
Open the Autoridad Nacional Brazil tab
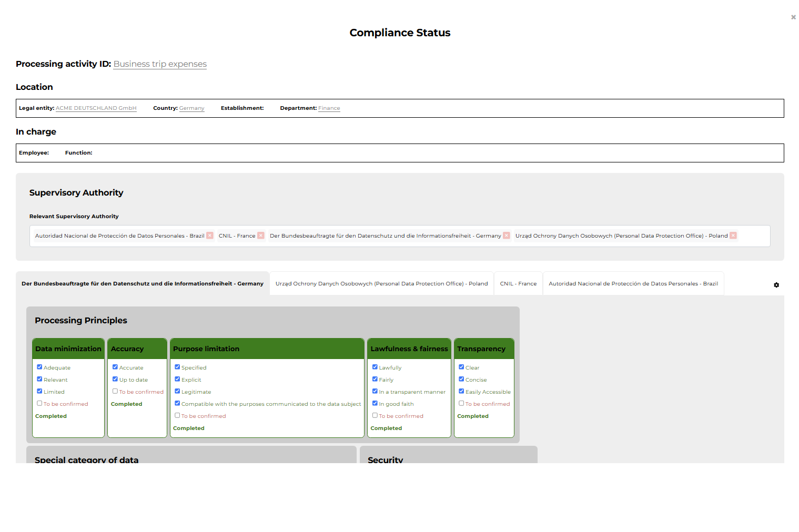click(633, 283)
